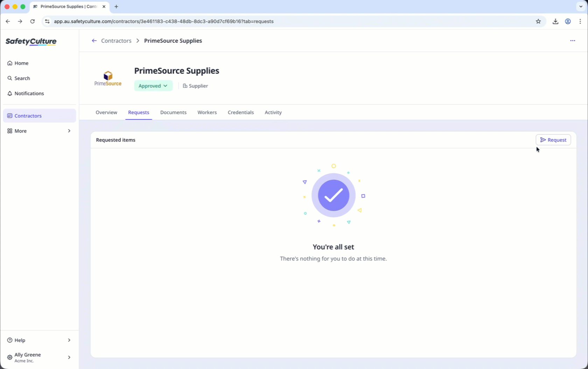The image size is (588, 369).
Task: Open a new browser tab
Action: coord(116,7)
